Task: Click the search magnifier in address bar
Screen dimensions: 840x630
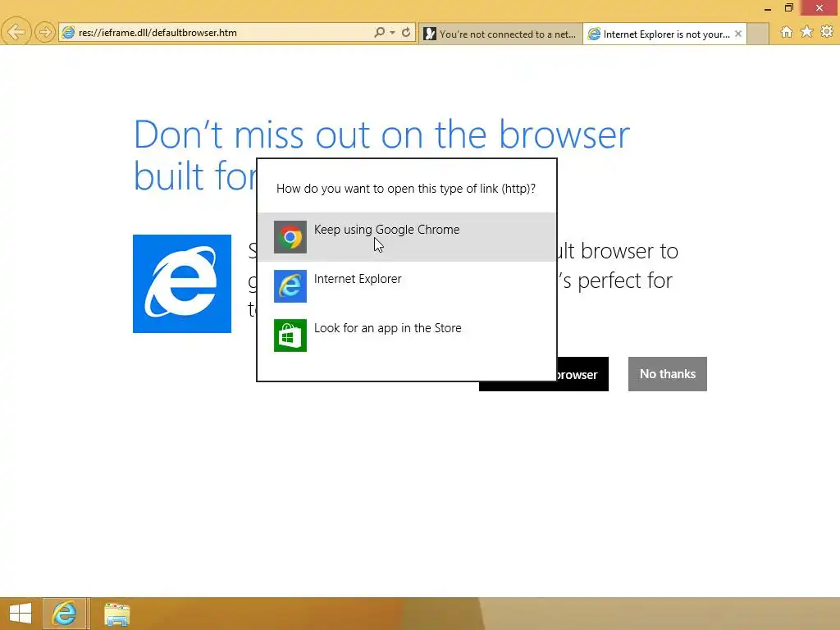Action: (x=379, y=32)
